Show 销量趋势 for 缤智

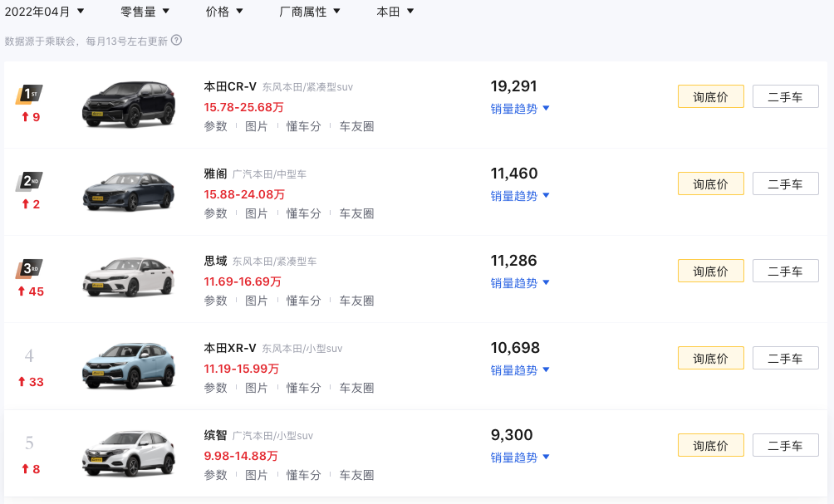(x=520, y=458)
